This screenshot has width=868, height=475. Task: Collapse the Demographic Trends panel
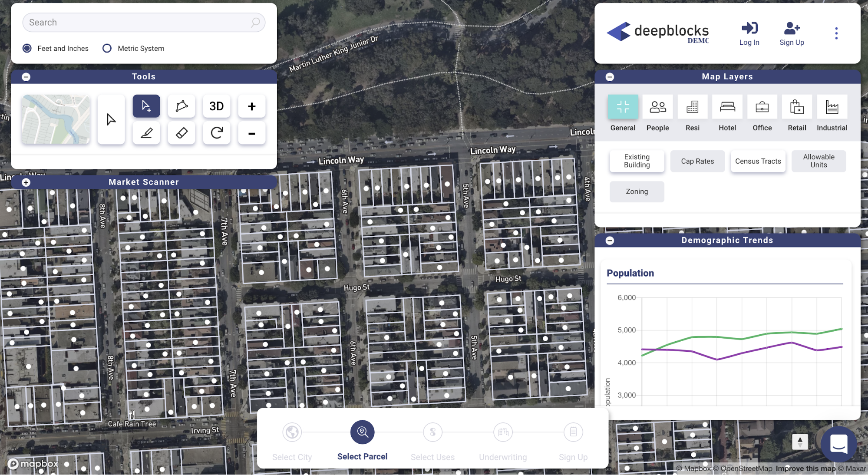coord(610,241)
